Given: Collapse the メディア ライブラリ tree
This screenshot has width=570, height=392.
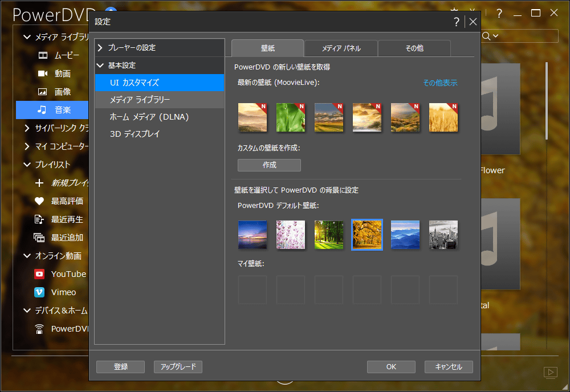Looking at the screenshot, I should click(x=27, y=37).
